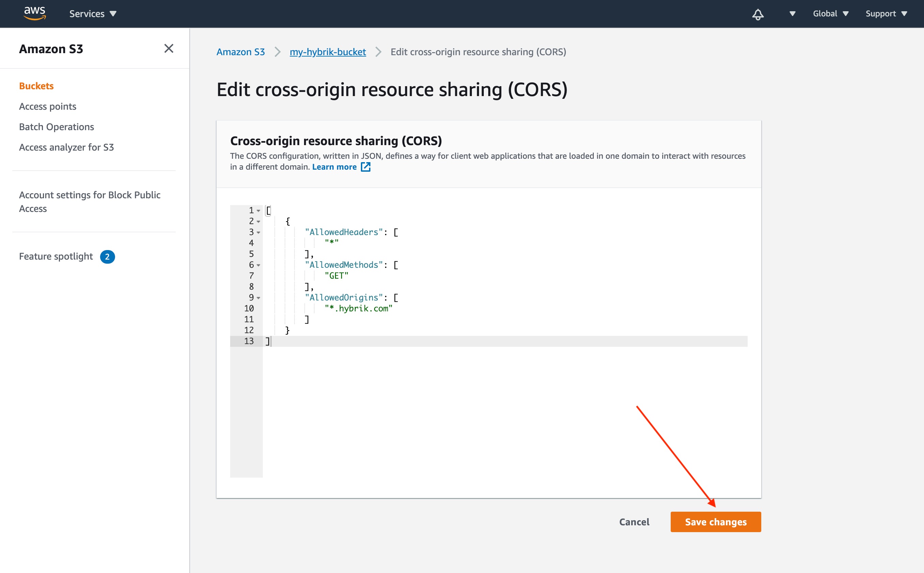Place cursor on "AllowedOrigins" key in editor
Viewport: 924px width, 573px height.
click(344, 298)
